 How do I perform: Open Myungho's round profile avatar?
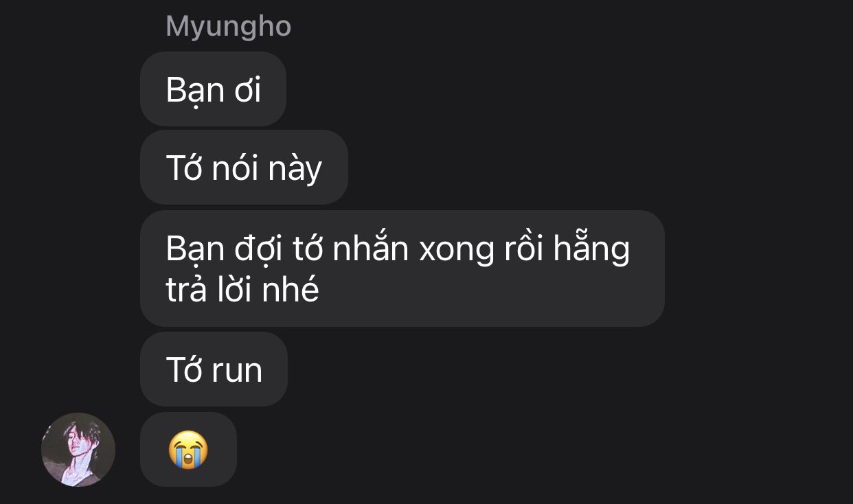pyautogui.click(x=78, y=450)
